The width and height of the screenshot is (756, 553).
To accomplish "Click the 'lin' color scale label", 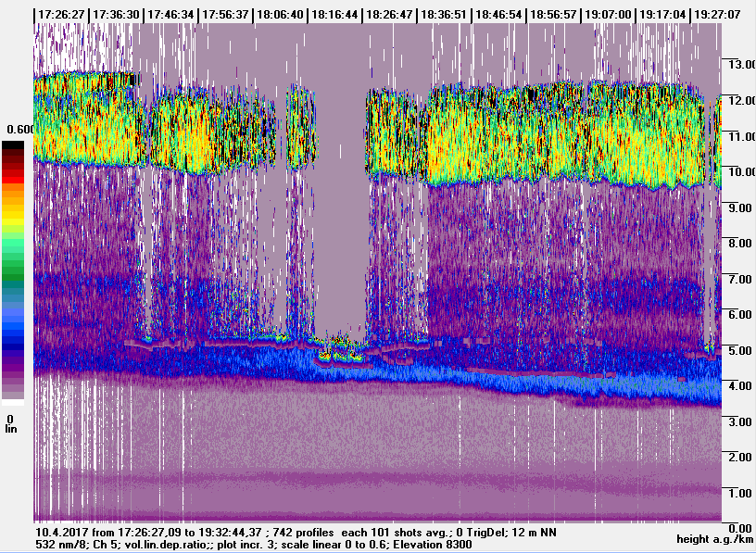I will point(11,429).
